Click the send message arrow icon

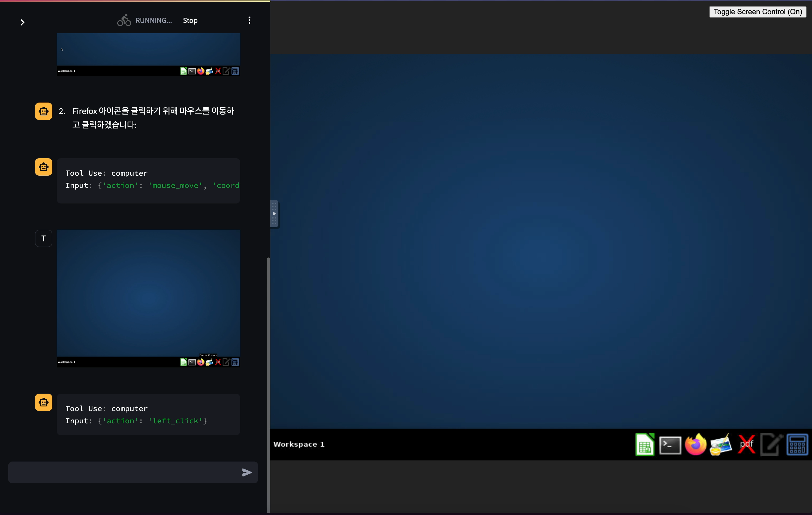tap(247, 472)
